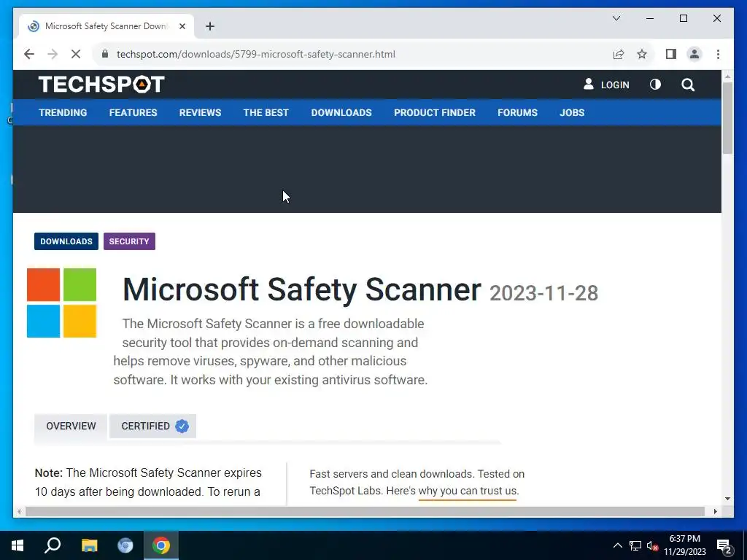Open Windows taskbar search
The height and width of the screenshot is (560, 747).
pos(53,545)
